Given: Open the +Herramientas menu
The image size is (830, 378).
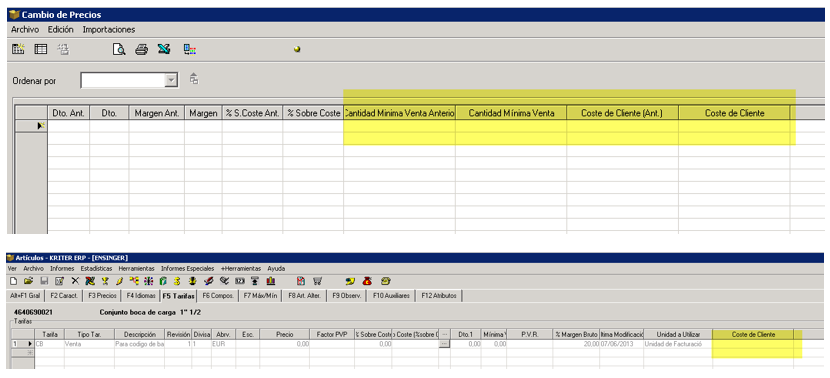Looking at the screenshot, I should pos(241,268).
